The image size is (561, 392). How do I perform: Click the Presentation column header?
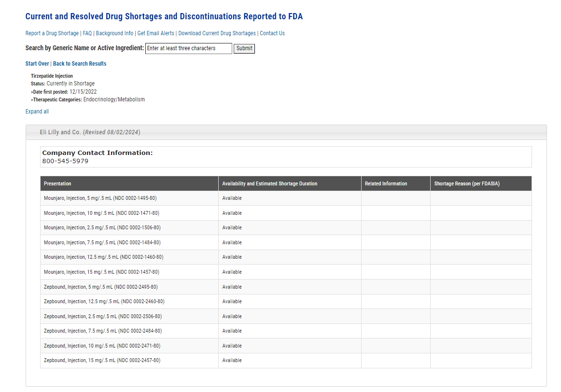coord(57,183)
